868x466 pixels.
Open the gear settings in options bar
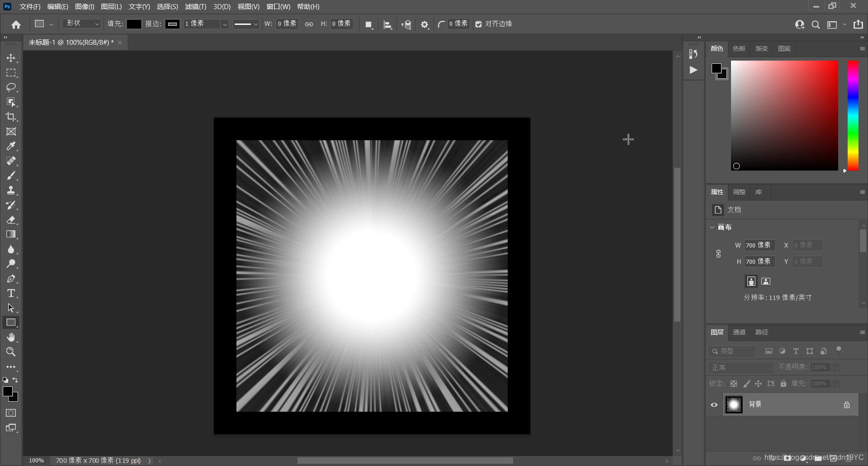click(x=425, y=24)
